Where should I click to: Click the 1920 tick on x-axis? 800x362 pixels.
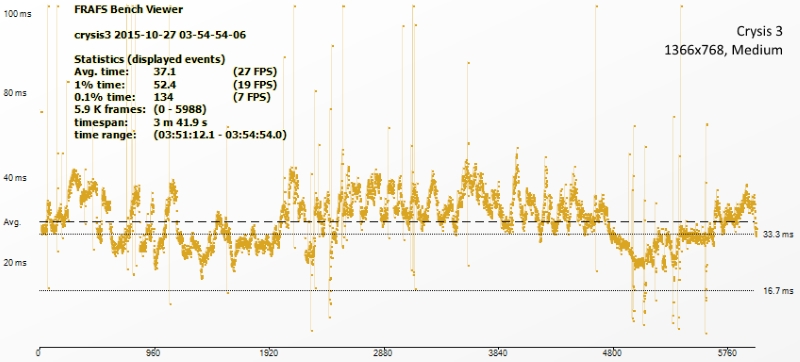click(268, 353)
